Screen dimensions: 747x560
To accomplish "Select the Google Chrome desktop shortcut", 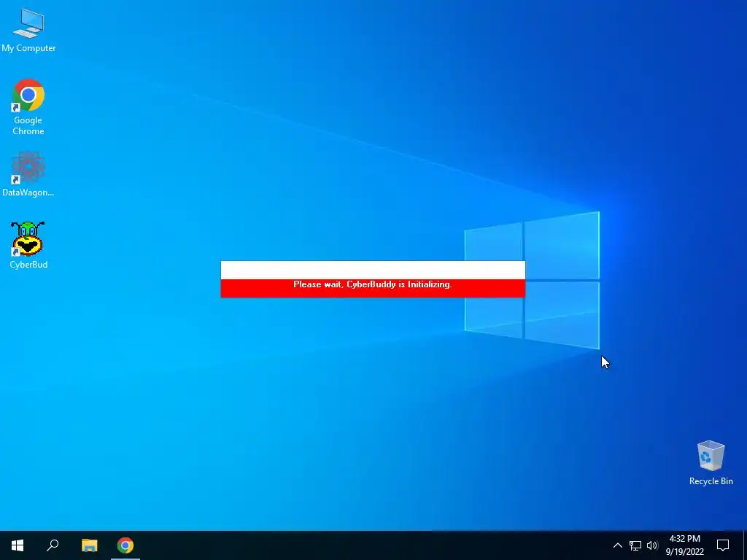I will click(x=28, y=107).
